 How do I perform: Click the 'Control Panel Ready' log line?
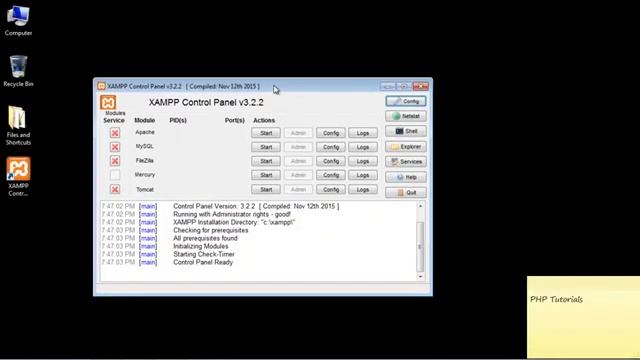(x=203, y=262)
